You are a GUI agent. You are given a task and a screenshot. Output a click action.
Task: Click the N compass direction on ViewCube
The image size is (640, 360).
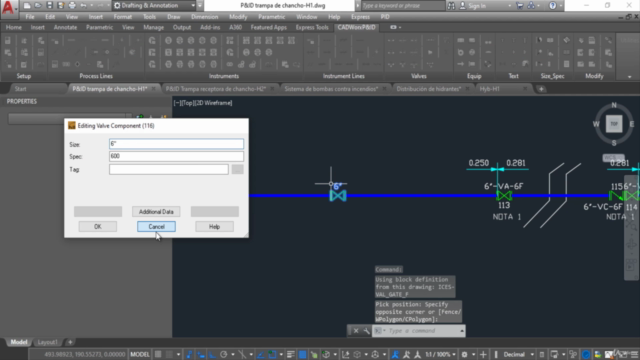[614, 105]
